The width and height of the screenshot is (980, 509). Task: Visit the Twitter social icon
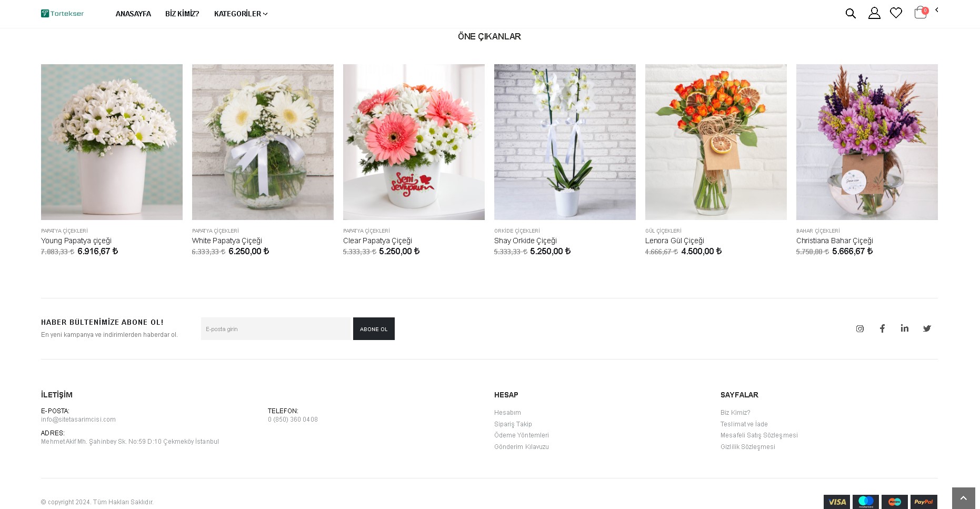coord(927,328)
